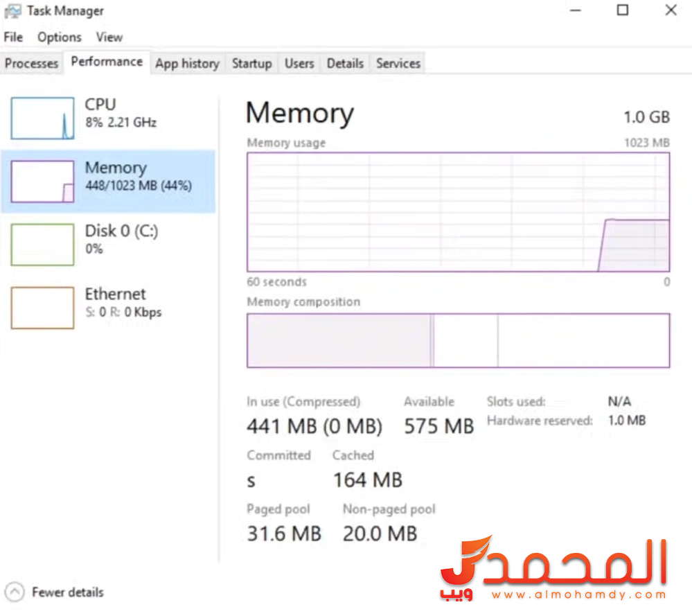Switch to the Details tab
The width and height of the screenshot is (692, 616).
click(345, 64)
